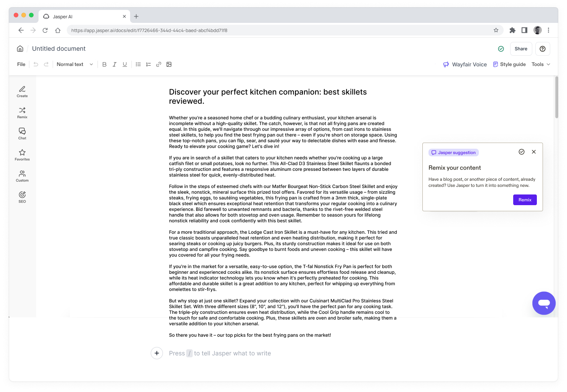Image resolution: width=567 pixels, height=392 pixels.
Task: Open the help question mark icon
Action: point(542,49)
